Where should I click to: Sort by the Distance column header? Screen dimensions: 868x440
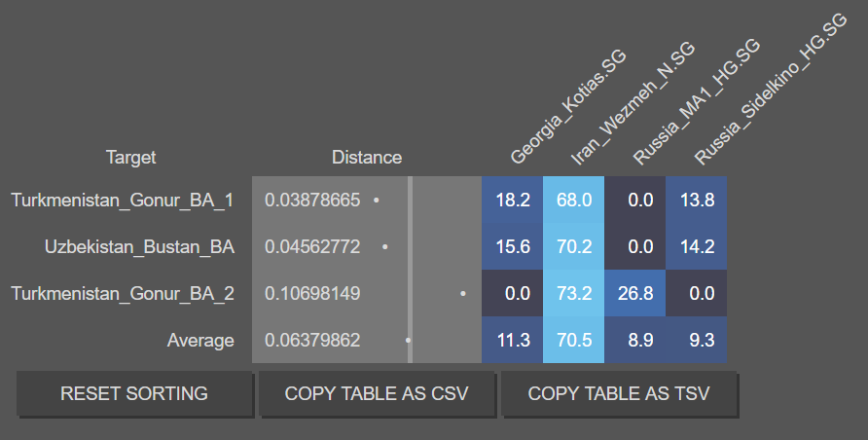367,157
